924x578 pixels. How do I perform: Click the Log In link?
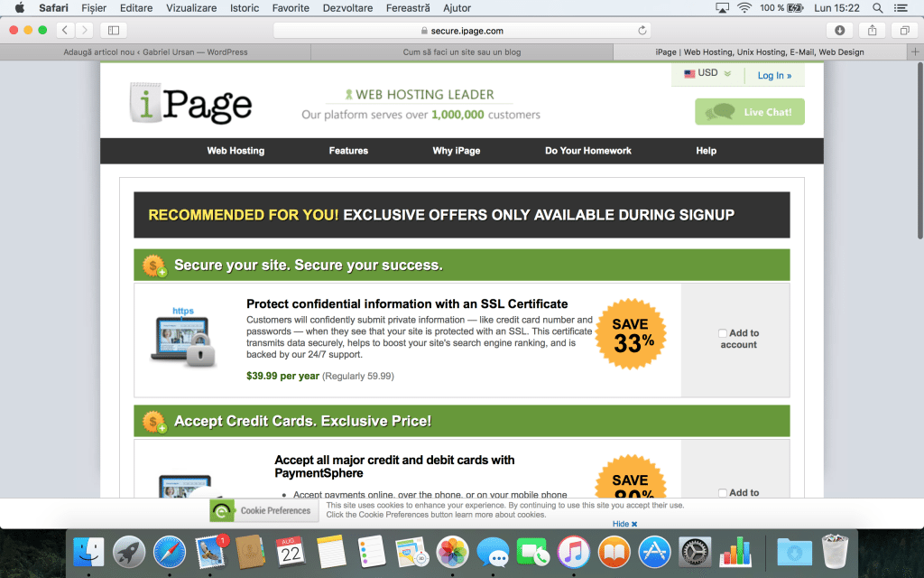(774, 76)
